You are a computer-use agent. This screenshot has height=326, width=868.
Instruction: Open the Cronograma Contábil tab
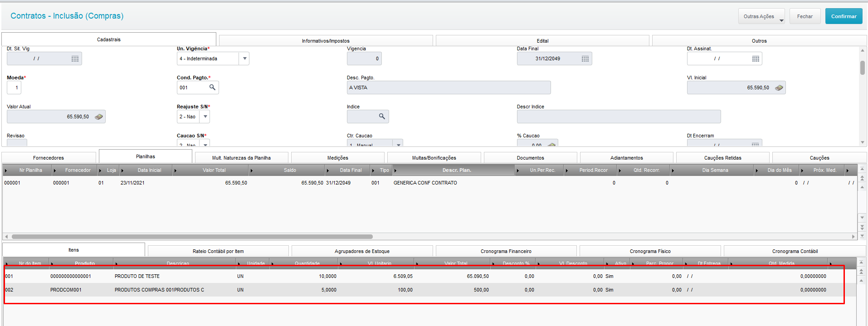(795, 251)
